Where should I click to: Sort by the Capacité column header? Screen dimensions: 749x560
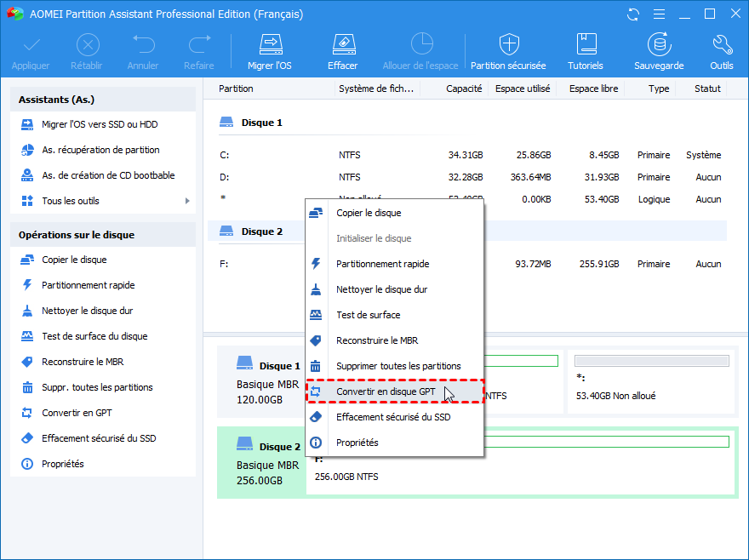[464, 89]
